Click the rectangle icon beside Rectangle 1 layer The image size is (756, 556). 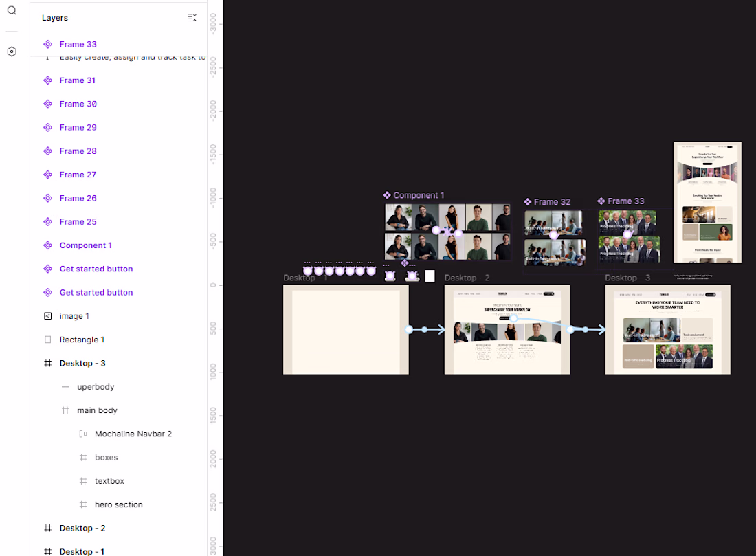pyautogui.click(x=47, y=340)
